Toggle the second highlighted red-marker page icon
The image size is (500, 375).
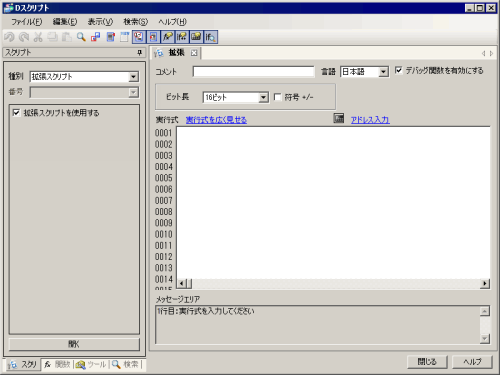[153, 37]
